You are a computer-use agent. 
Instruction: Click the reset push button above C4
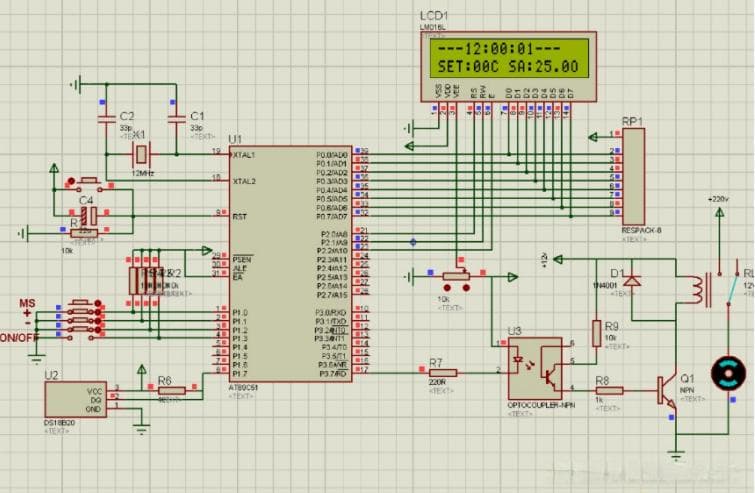click(x=88, y=182)
